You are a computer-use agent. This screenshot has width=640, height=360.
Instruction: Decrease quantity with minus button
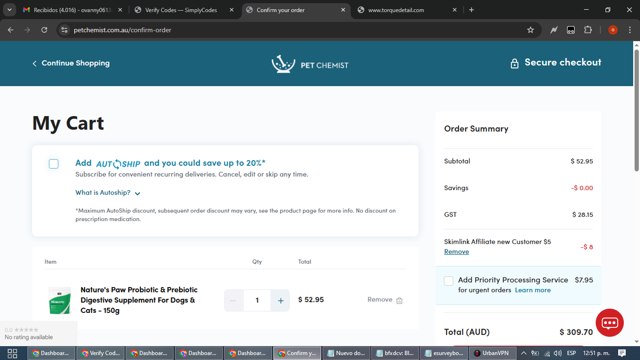[233, 300]
